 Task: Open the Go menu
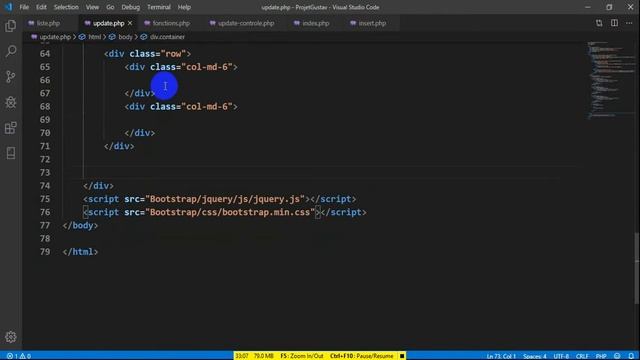(x=110, y=7)
